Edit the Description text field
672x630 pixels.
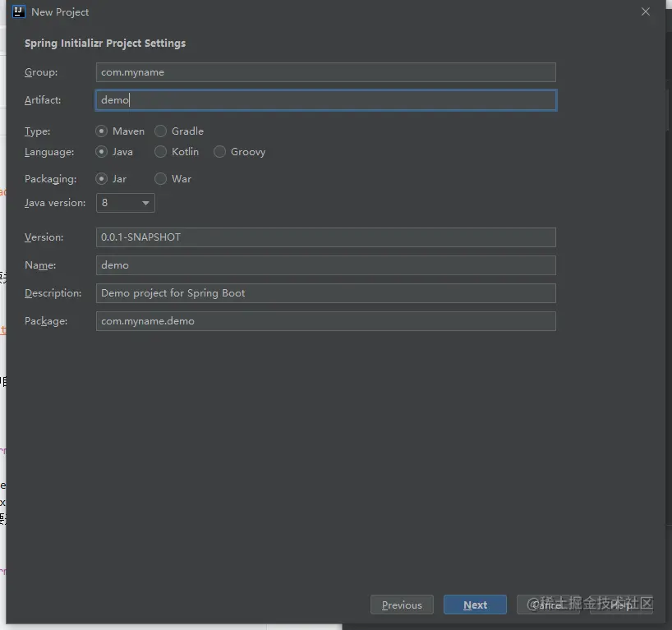325,293
